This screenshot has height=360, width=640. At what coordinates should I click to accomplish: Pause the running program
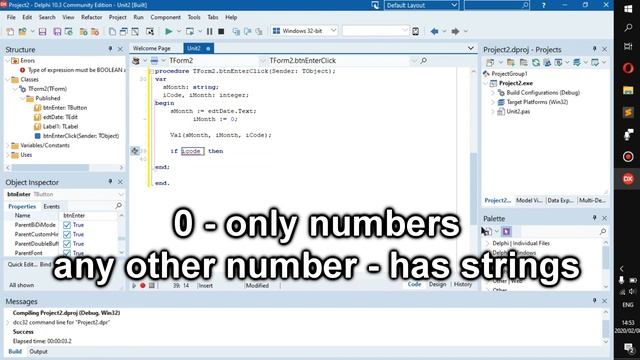209,31
